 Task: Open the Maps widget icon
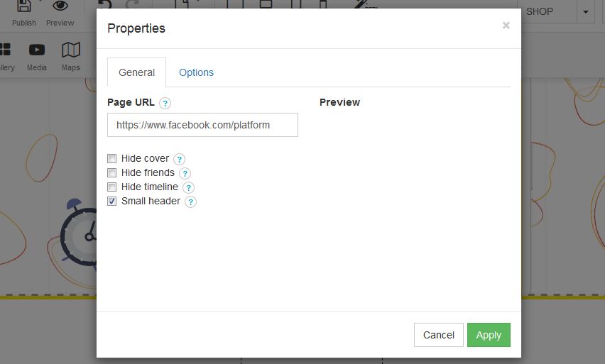point(71,50)
